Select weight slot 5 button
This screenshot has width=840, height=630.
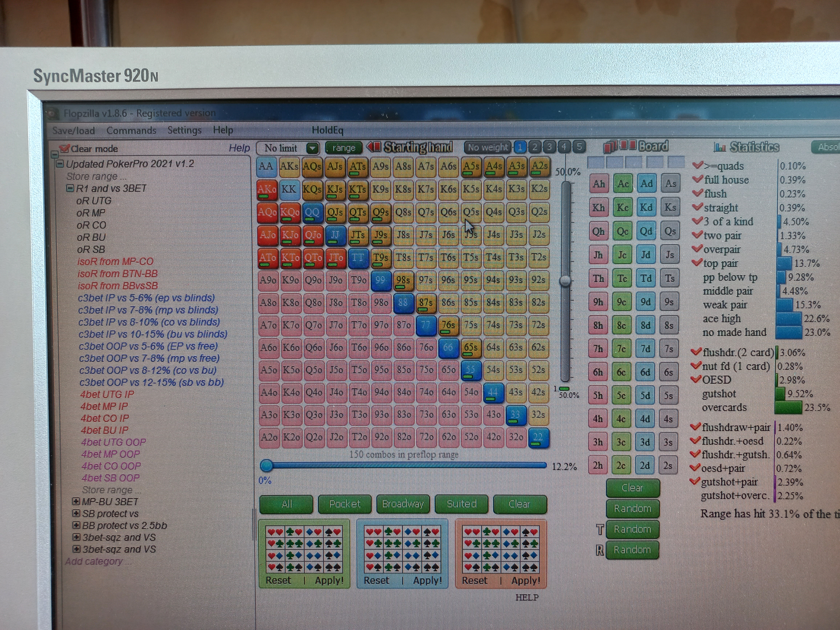(x=579, y=146)
